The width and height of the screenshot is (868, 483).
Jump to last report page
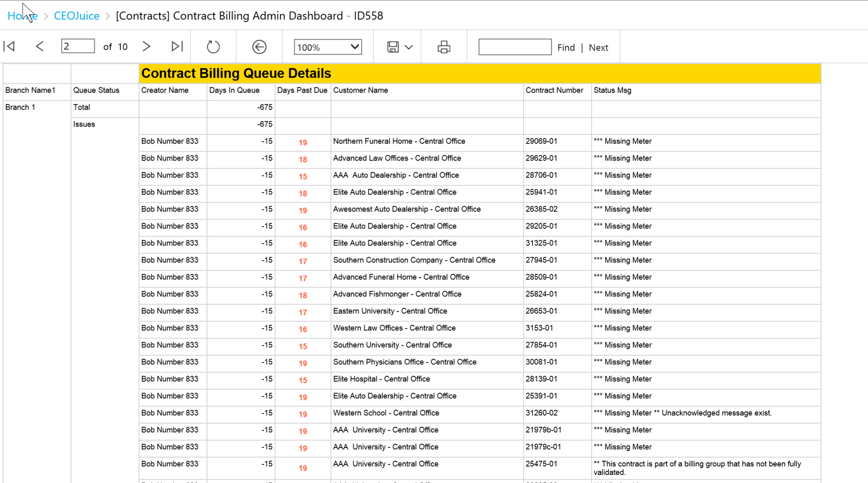pyautogui.click(x=177, y=47)
